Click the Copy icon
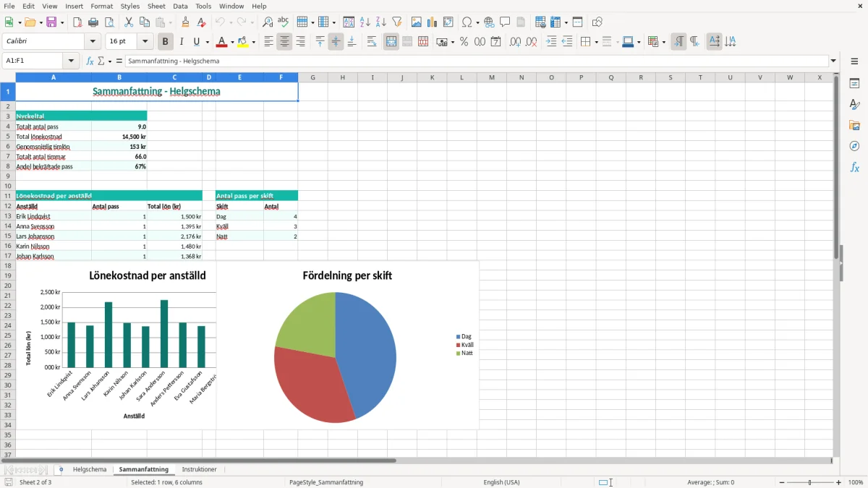The height and width of the screenshot is (488, 868). pyautogui.click(x=145, y=22)
